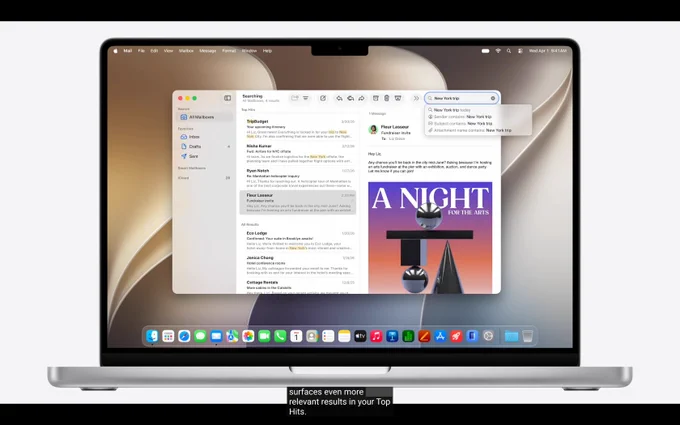Open the Message menu
The image size is (680, 425).
click(x=208, y=51)
